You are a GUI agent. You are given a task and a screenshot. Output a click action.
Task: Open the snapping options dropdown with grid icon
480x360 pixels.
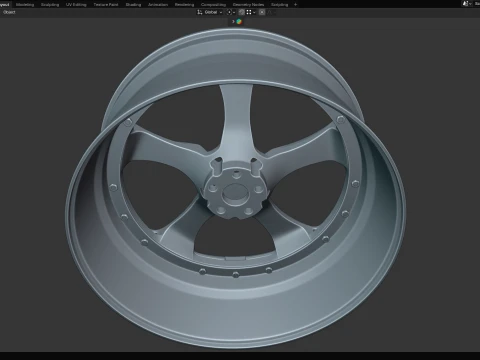[x=251, y=12]
